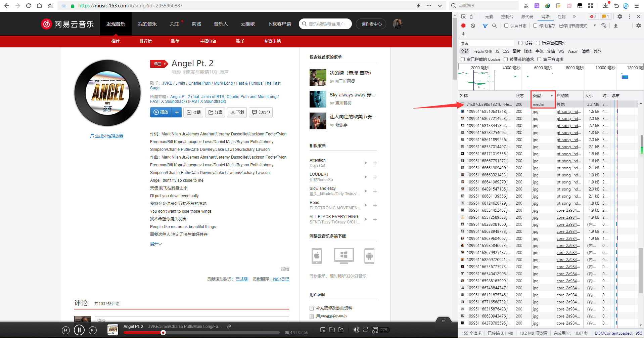Open the network request search
The image size is (644, 338).
pos(494,26)
